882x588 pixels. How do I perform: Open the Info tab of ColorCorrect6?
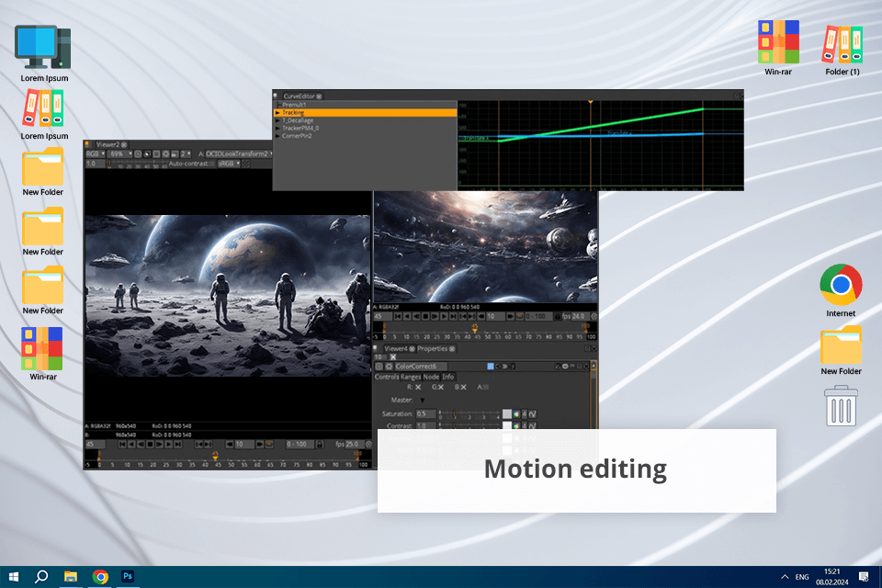click(447, 377)
